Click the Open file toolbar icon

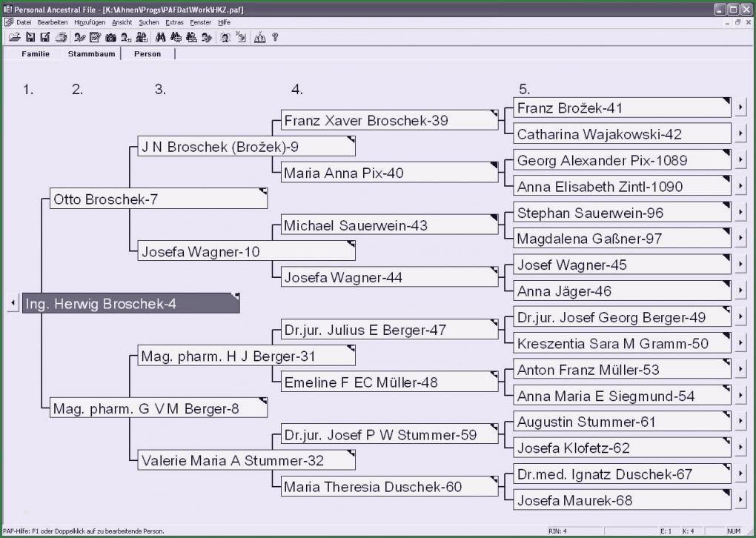[x=14, y=37]
